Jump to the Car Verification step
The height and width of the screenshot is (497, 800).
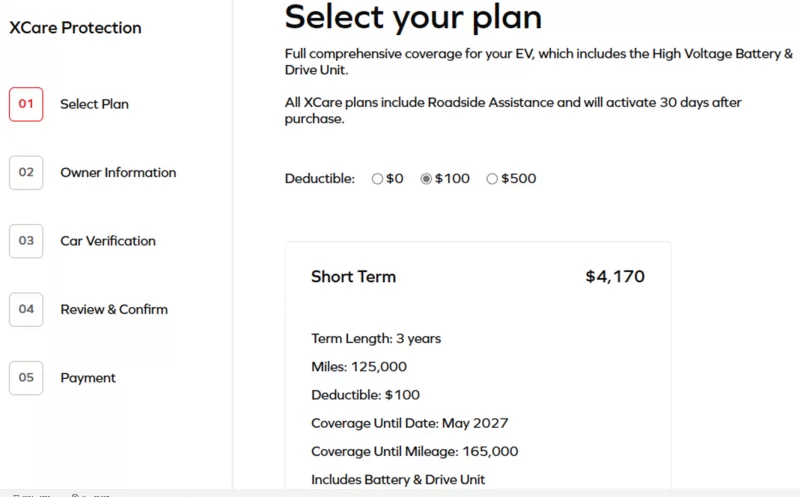[x=108, y=241]
